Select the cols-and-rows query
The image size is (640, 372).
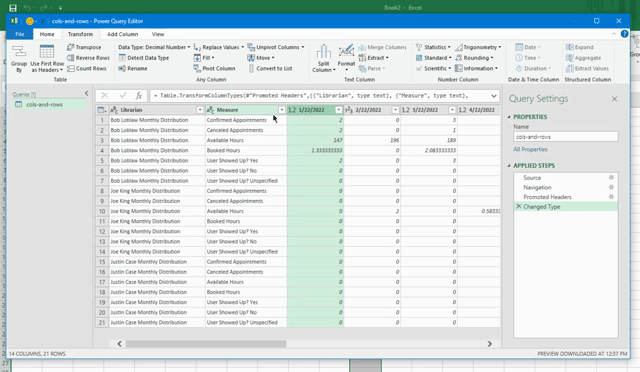[x=48, y=105]
